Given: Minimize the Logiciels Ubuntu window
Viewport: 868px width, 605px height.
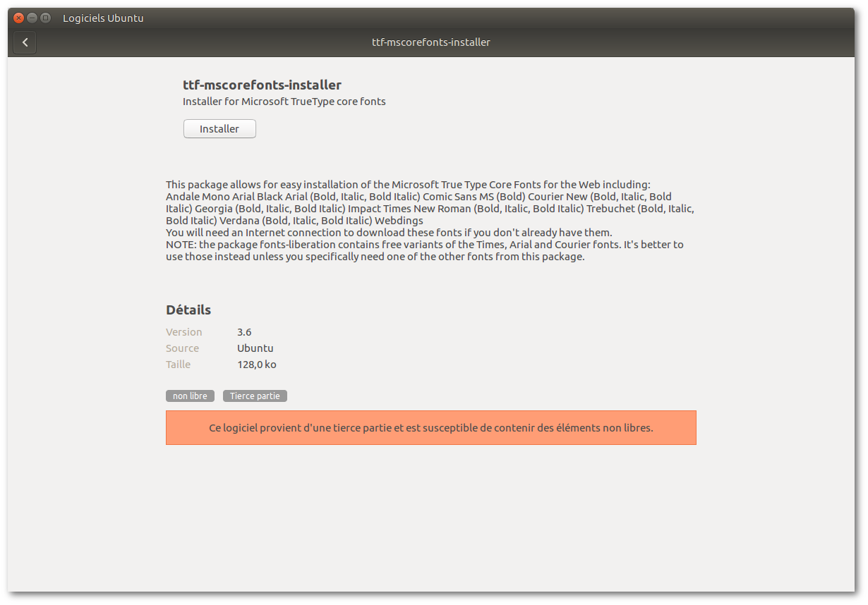Looking at the screenshot, I should 32,18.
